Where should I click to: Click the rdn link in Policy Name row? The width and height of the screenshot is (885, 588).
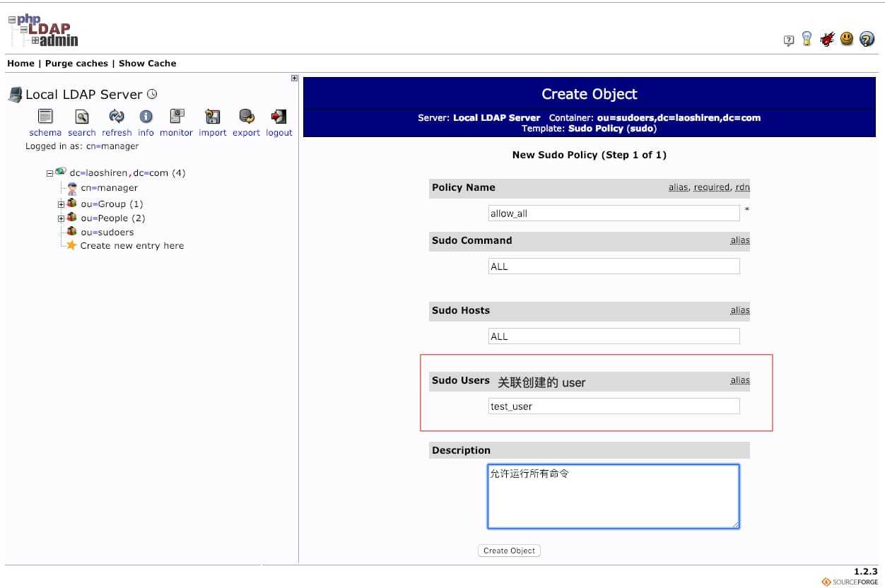742,187
